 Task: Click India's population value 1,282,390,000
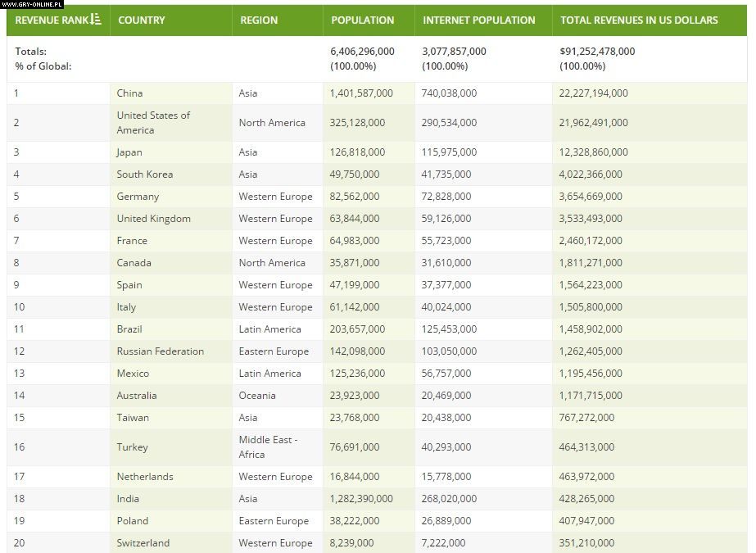[361, 499]
